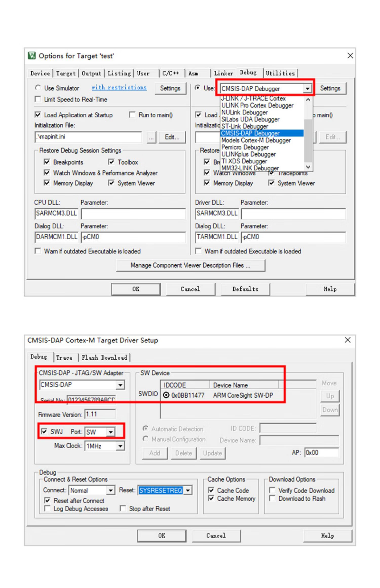The width and height of the screenshot is (380, 588).
Task: Switch to the Target tab
Action: [x=66, y=73]
